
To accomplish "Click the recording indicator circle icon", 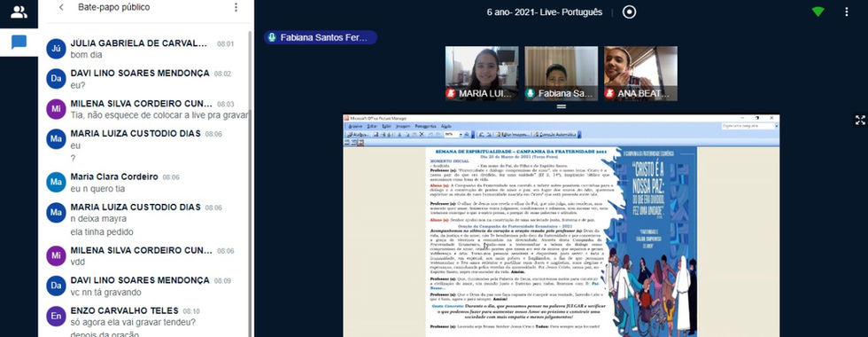I will click(630, 12).
